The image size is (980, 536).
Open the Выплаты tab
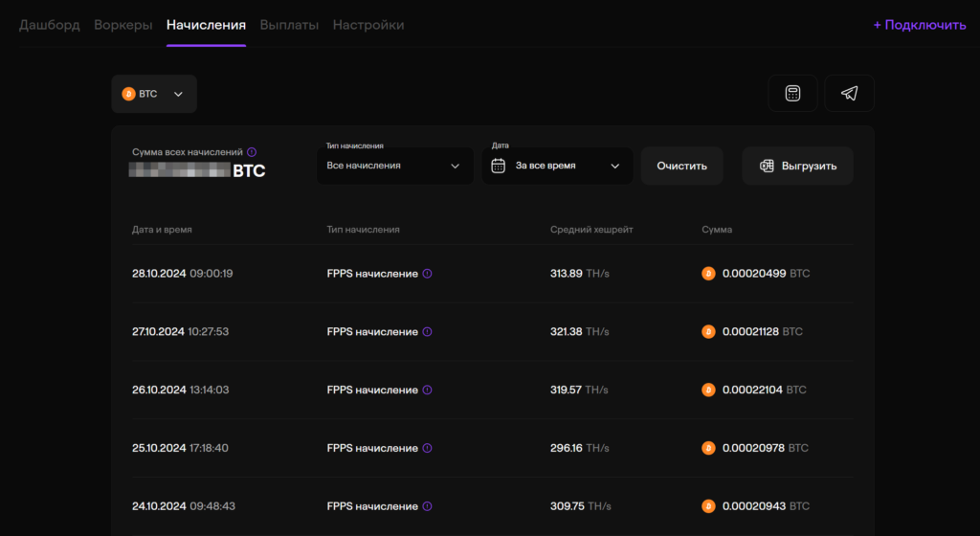pos(289,25)
